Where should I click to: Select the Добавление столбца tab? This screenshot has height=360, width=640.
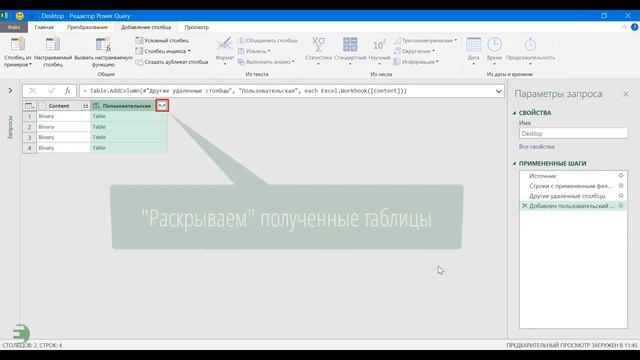point(146,27)
